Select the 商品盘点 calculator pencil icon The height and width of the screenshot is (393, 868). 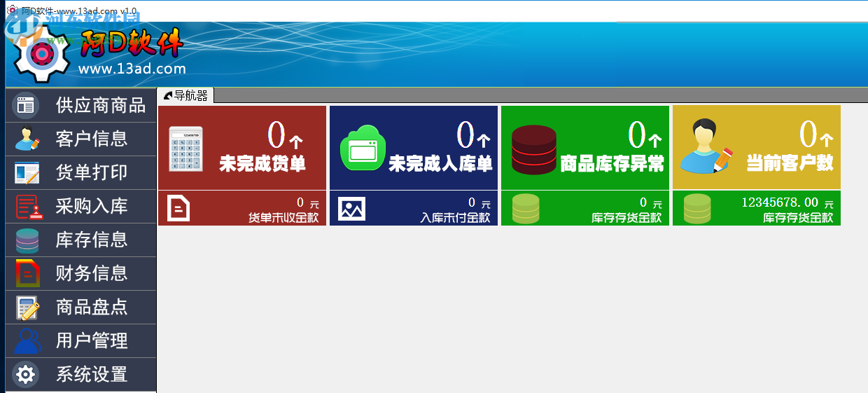point(27,308)
